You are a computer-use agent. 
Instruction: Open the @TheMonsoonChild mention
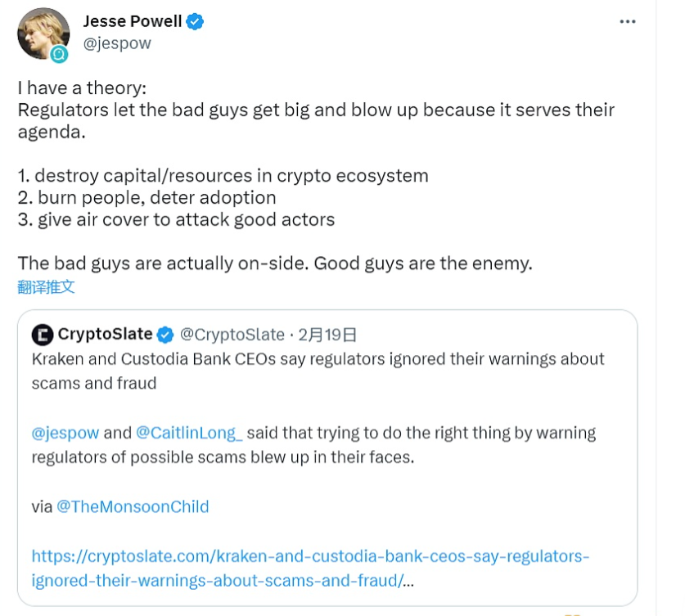[x=133, y=506]
